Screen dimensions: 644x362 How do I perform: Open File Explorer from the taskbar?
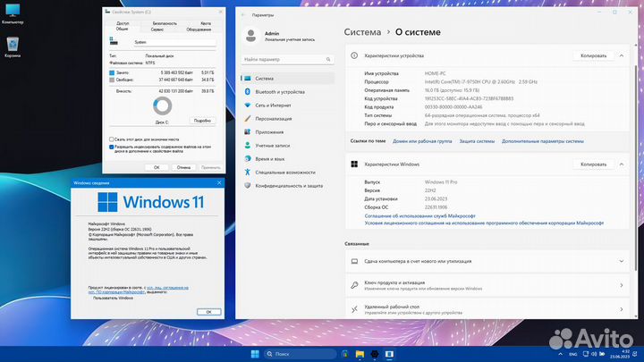(x=360, y=354)
